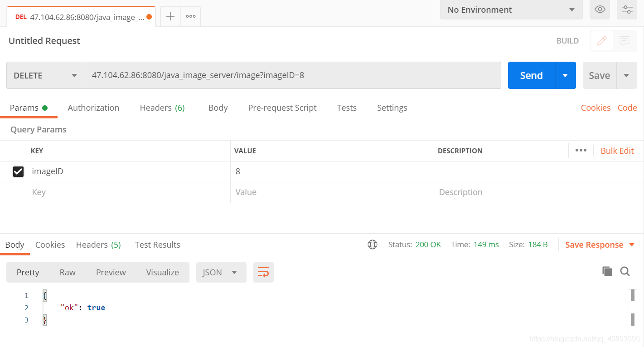The height and width of the screenshot is (347, 644).
Task: Select the response Body tab
Action: tap(15, 244)
